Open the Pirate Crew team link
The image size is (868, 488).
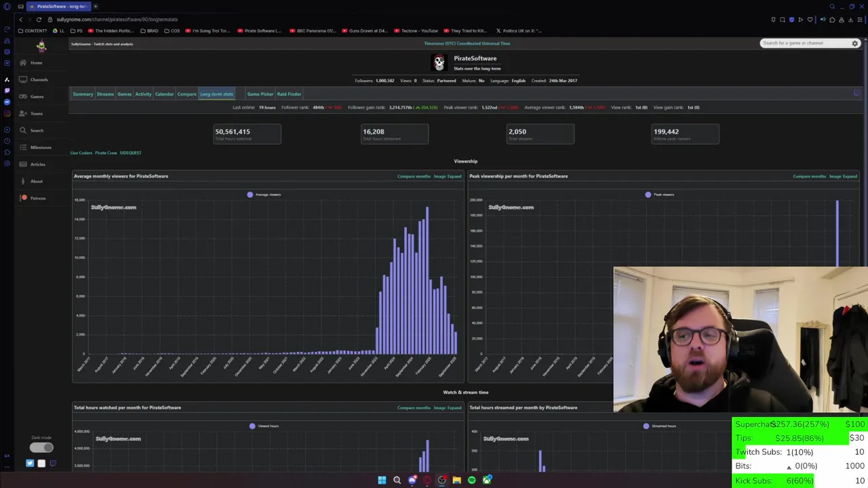pos(106,153)
